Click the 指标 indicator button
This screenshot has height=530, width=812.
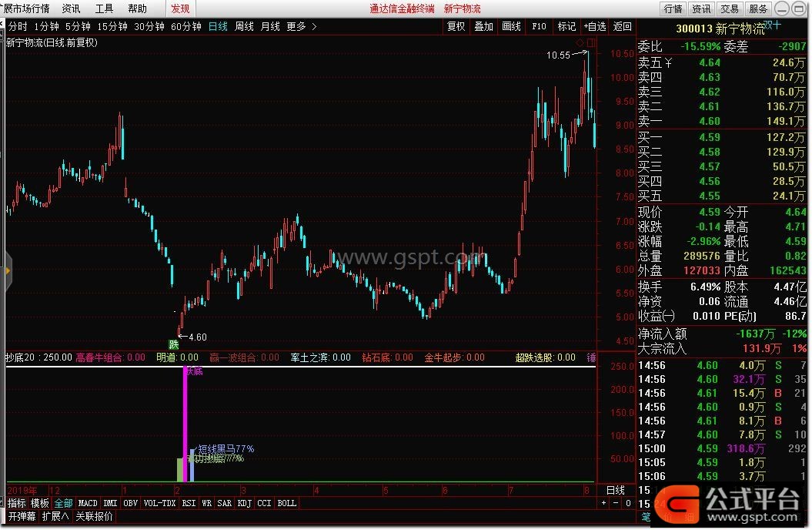(17, 503)
